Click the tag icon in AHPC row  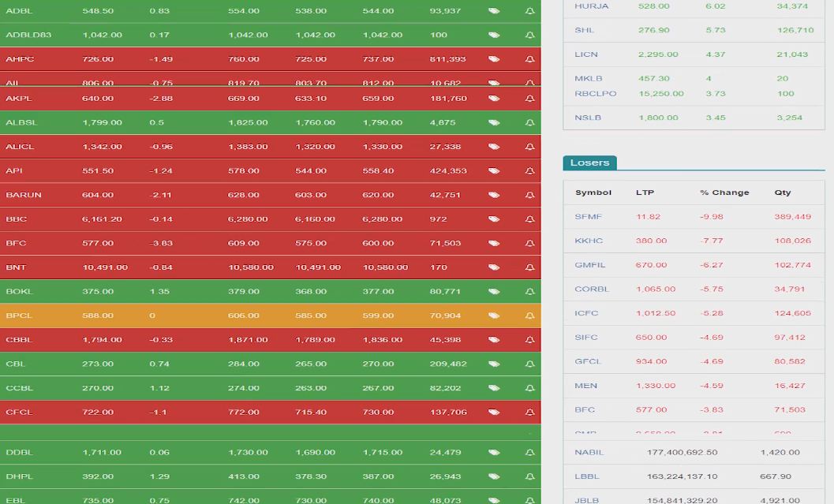pyautogui.click(x=494, y=59)
